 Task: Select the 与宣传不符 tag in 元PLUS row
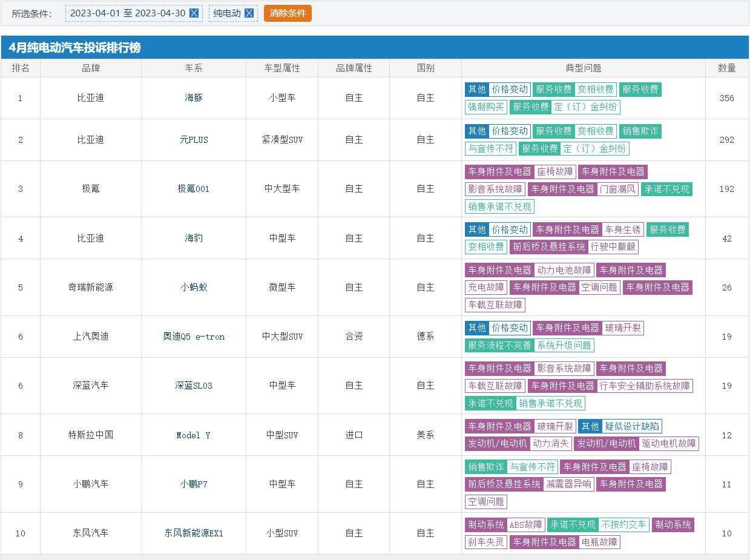click(x=490, y=149)
